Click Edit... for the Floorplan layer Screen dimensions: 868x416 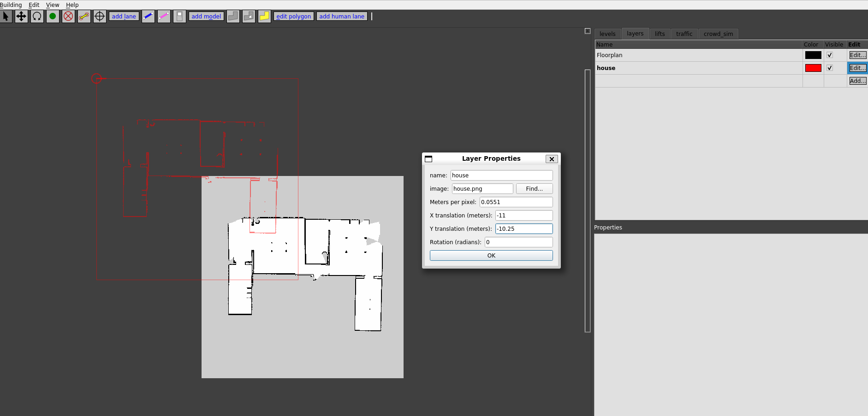[858, 55]
